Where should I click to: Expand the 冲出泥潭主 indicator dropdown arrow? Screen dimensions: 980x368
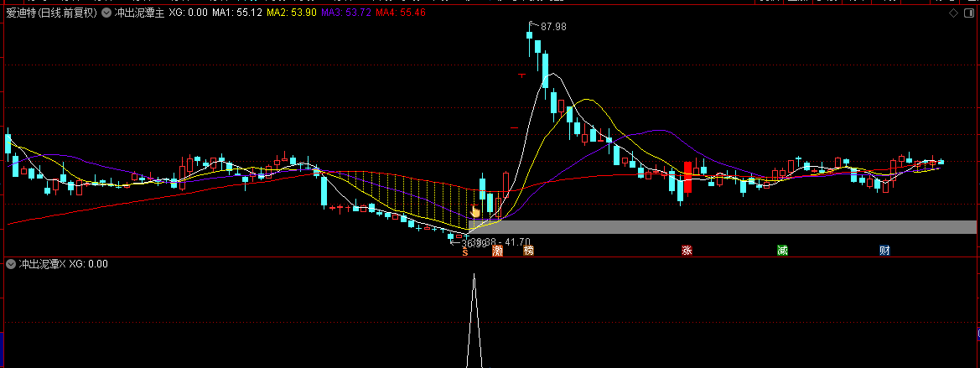(x=106, y=13)
